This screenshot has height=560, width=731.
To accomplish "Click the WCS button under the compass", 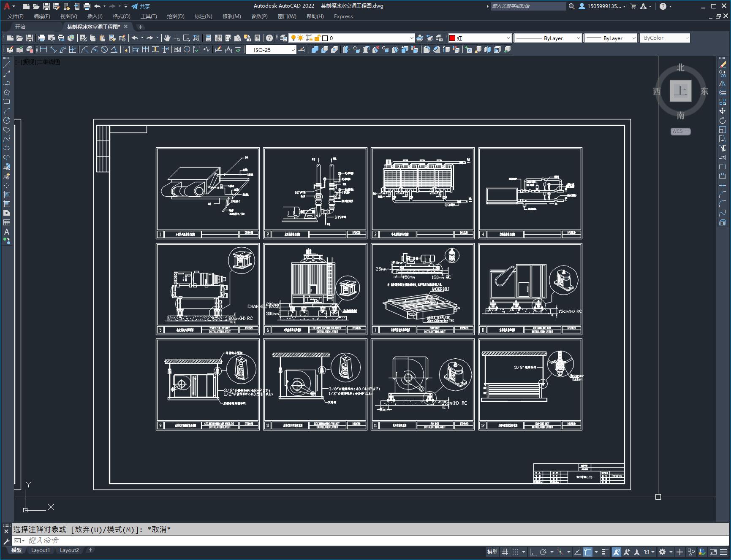I will pos(680,131).
